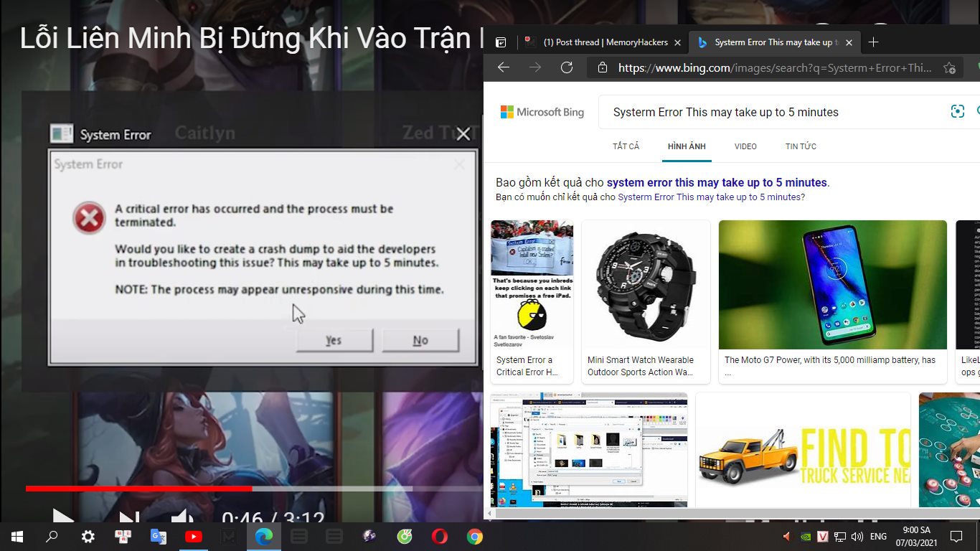This screenshot has width=980, height=551.
Task: Click caption 'The Moto G7 Power, with its 5,000 milliamp battery'
Action: pyautogui.click(x=830, y=366)
